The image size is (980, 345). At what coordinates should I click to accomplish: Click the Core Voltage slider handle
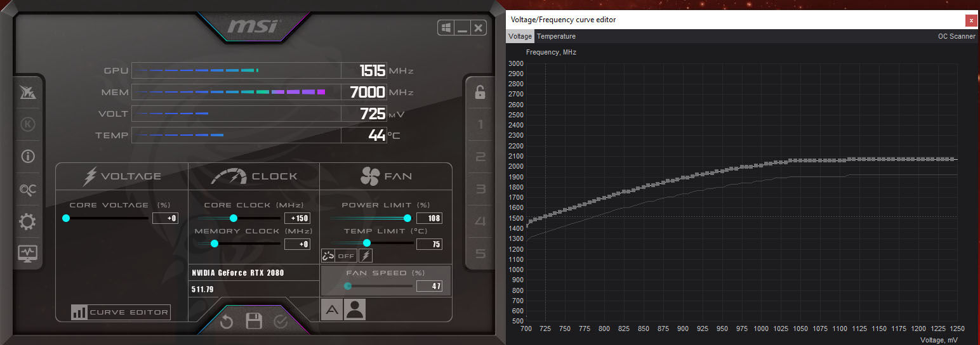[66, 218]
